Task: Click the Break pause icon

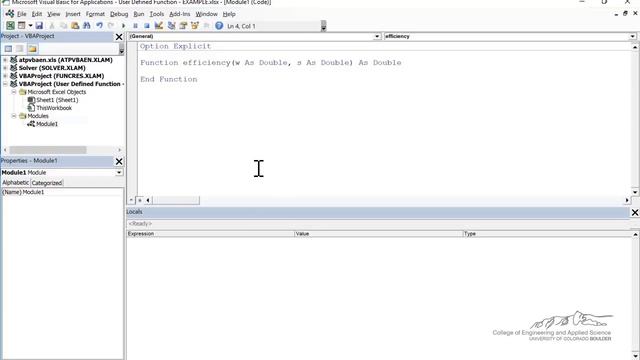Action: pyautogui.click(x=135, y=26)
